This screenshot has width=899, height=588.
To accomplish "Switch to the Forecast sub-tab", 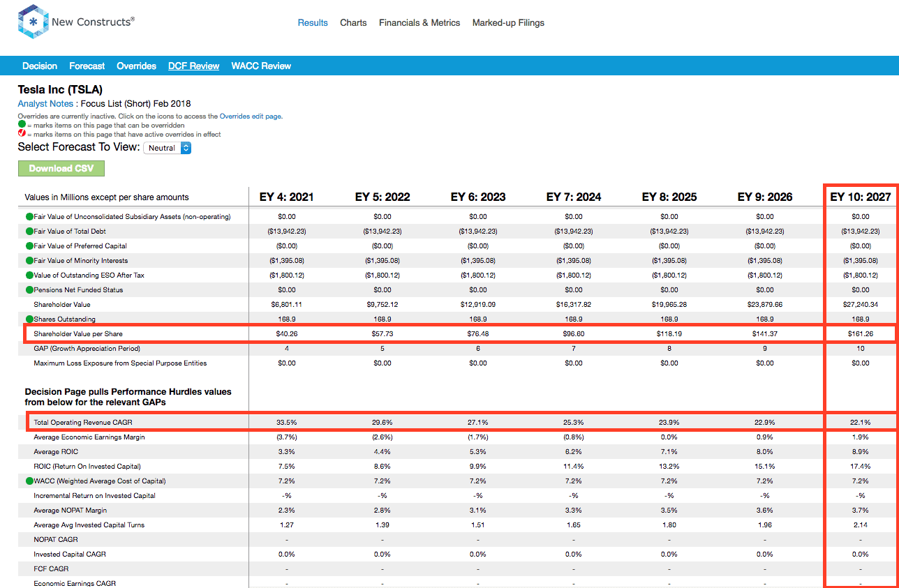I will pyautogui.click(x=87, y=66).
